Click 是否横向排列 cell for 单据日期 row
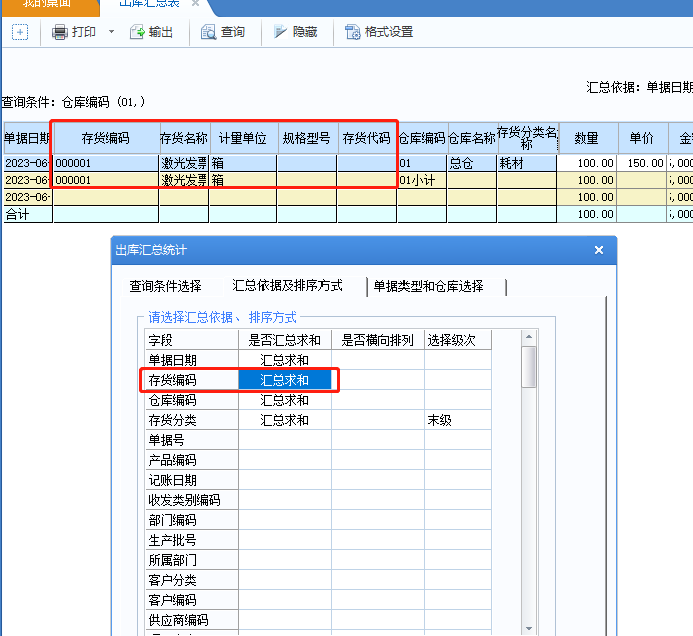The width and height of the screenshot is (693, 636). (x=377, y=360)
